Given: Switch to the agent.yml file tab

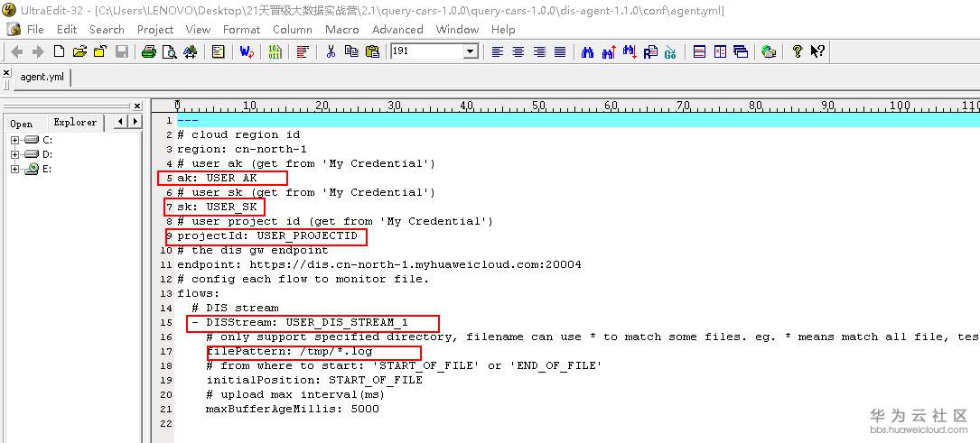Looking at the screenshot, I should coord(42,78).
